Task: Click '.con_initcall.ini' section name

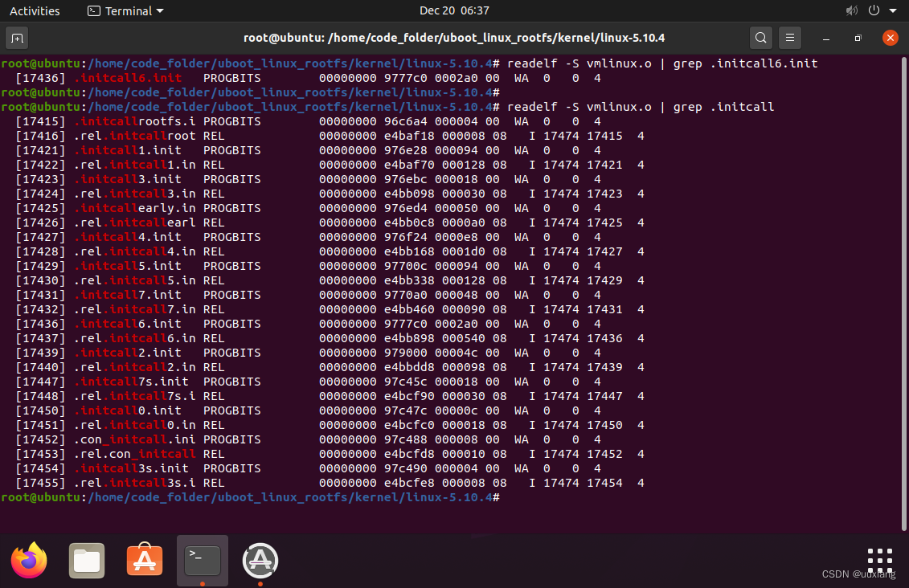Action: click(x=135, y=440)
